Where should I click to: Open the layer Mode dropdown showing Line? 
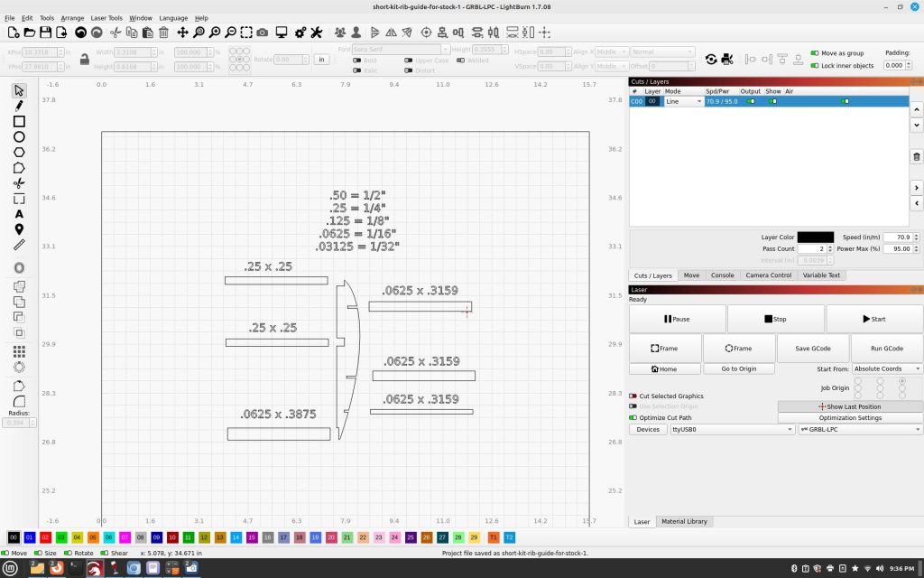point(684,102)
